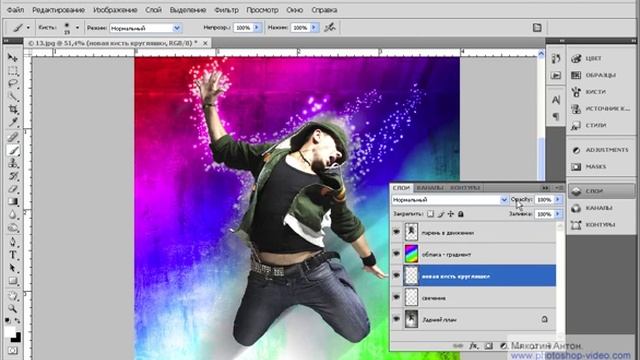This screenshot has height=360, width=640.
Task: Open the 'СТИЛИ' panel button
Action: 602,125
